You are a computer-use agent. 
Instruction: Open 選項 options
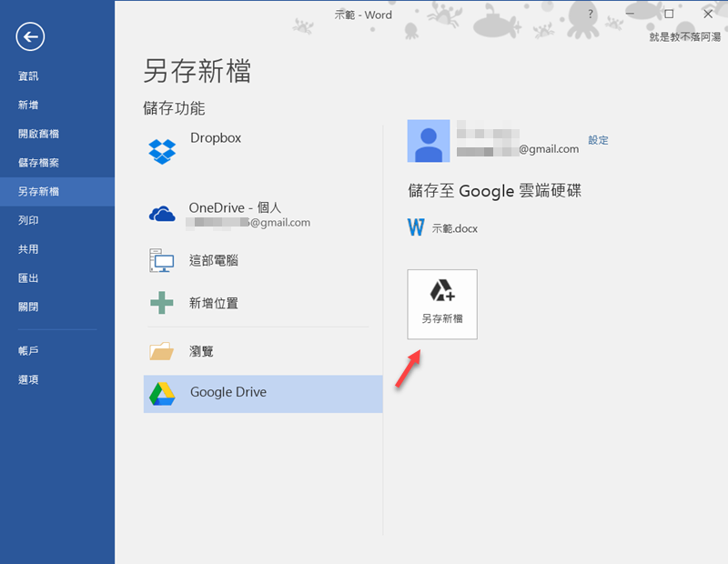(x=28, y=379)
